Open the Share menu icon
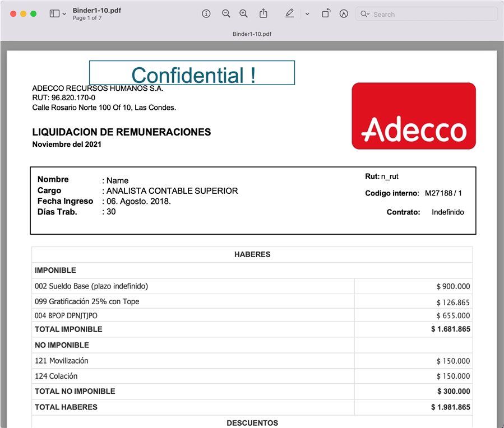The height and width of the screenshot is (428, 504). [263, 14]
